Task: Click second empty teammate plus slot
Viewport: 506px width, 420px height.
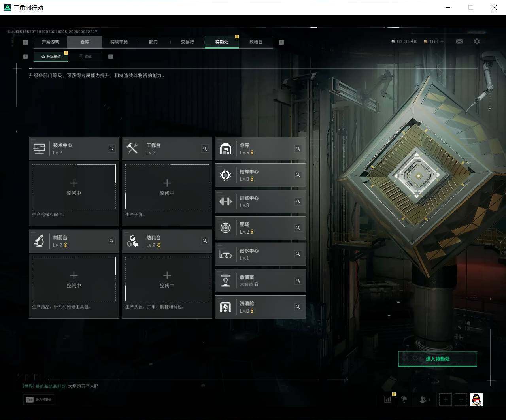Action: click(461, 399)
